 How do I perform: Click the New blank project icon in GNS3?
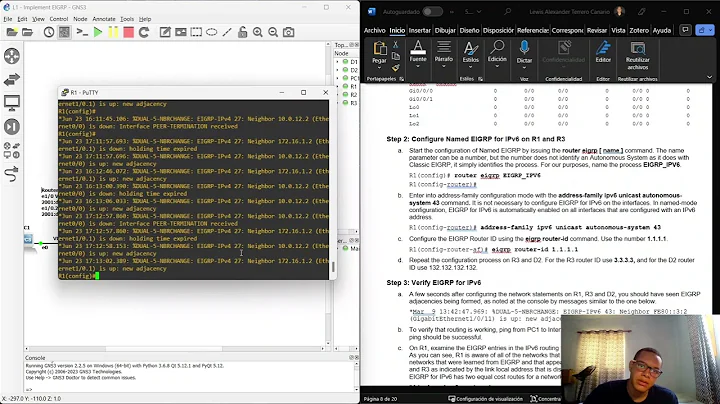tap(12, 32)
